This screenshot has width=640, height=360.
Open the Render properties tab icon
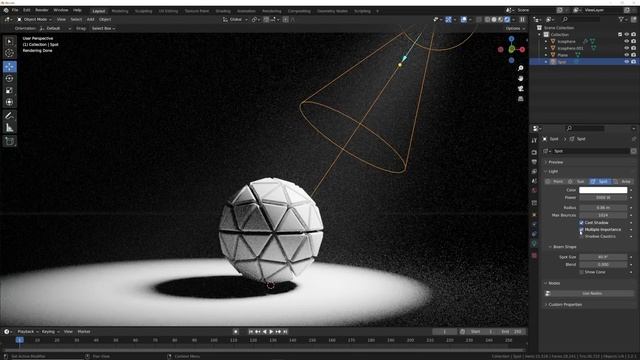pyautogui.click(x=534, y=152)
